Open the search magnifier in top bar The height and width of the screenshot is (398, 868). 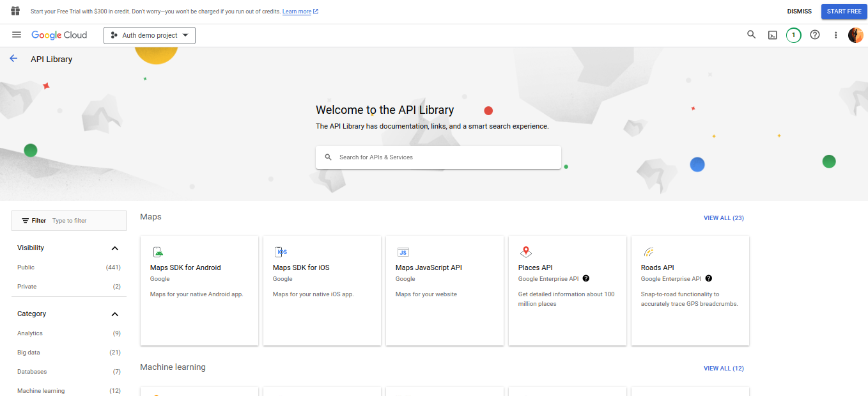[x=752, y=35]
